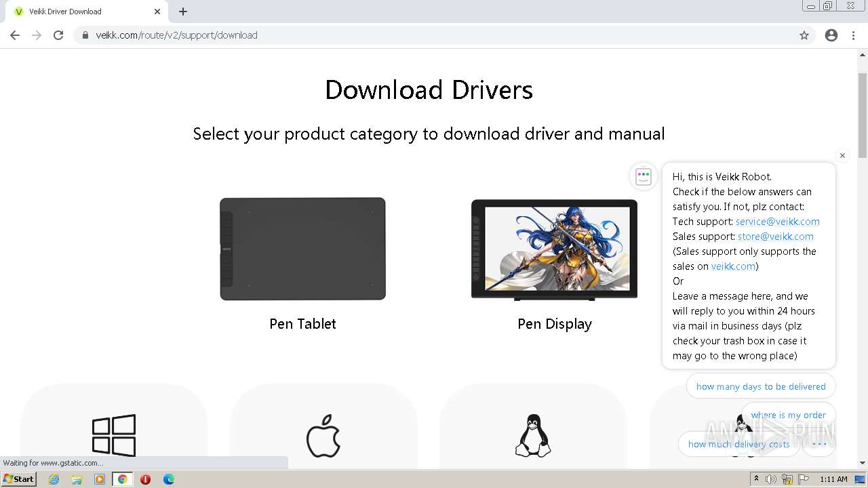Bookmark this page with star icon
868x488 pixels.
(804, 35)
